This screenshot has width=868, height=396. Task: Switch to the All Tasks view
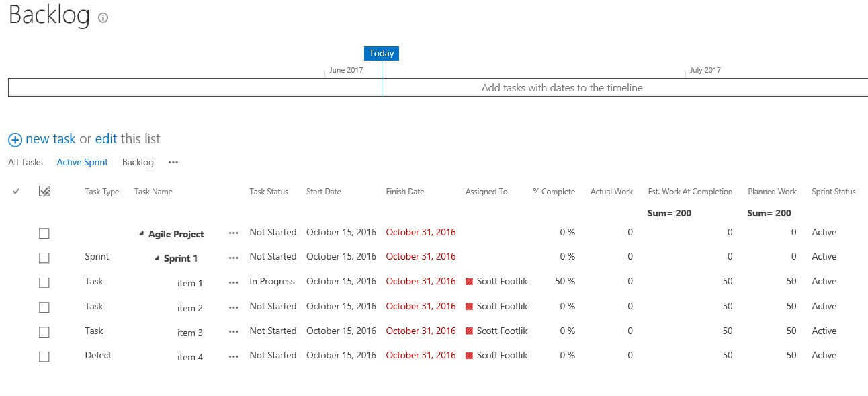26,163
